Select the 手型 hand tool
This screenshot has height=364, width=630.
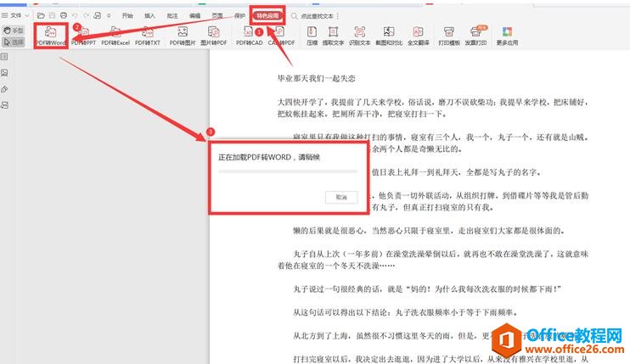tap(14, 30)
